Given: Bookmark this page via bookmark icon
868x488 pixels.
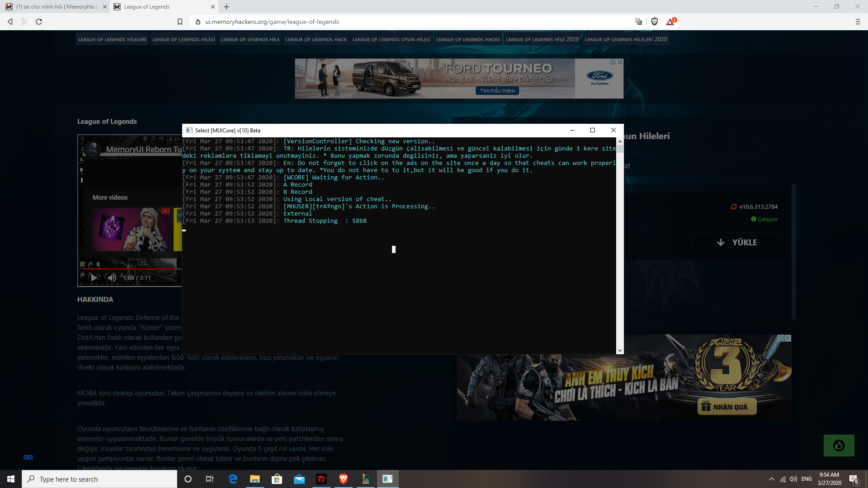Looking at the screenshot, I should [x=180, y=22].
